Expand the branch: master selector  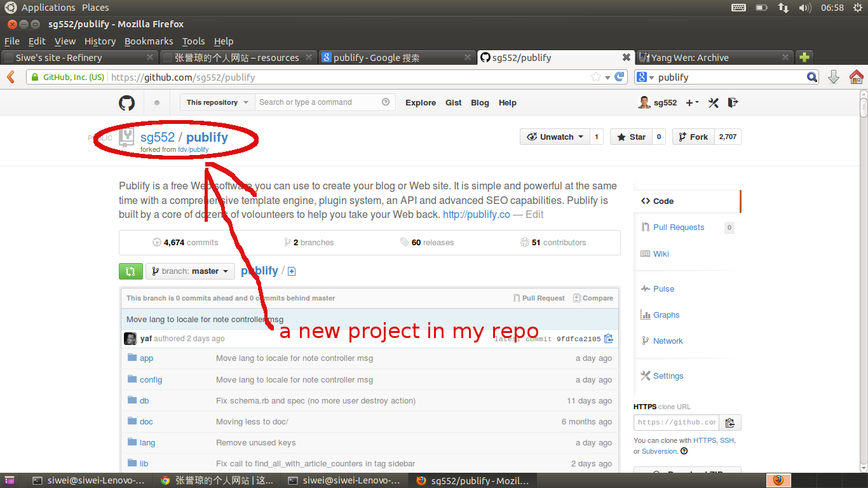click(x=190, y=271)
